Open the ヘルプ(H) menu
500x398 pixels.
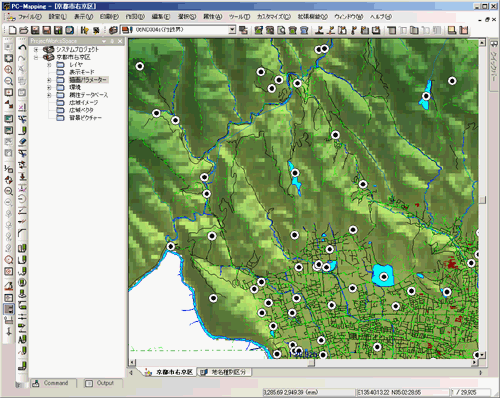pyautogui.click(x=380, y=17)
